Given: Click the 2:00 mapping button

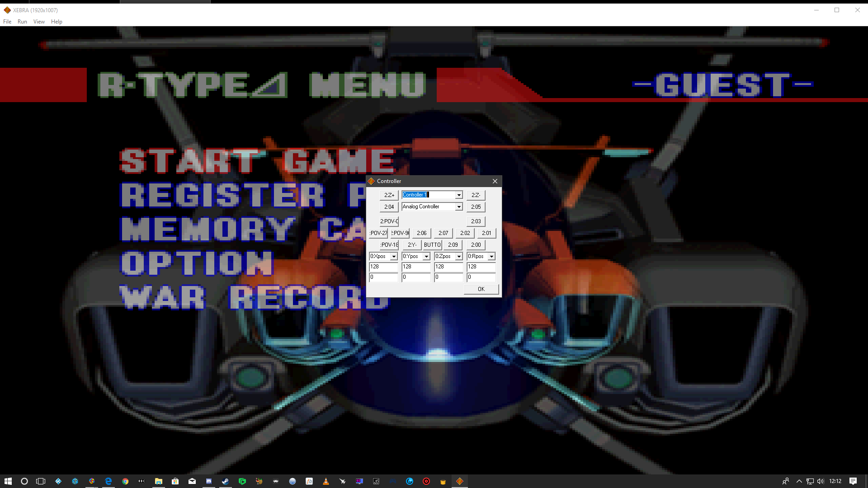Looking at the screenshot, I should [x=476, y=245].
